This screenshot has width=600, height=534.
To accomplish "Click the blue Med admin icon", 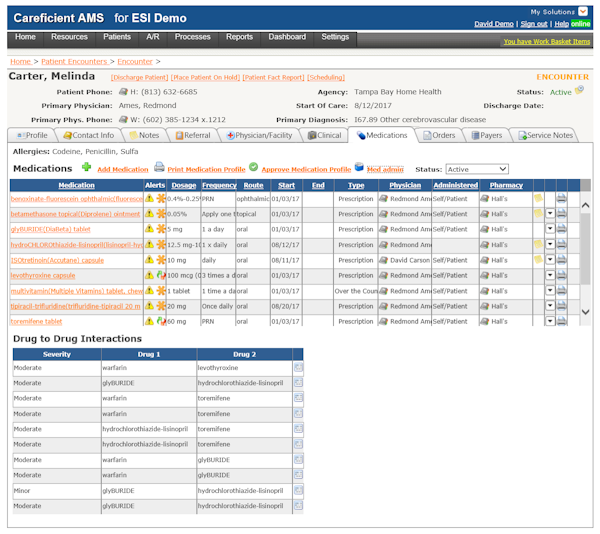I will point(359,167).
